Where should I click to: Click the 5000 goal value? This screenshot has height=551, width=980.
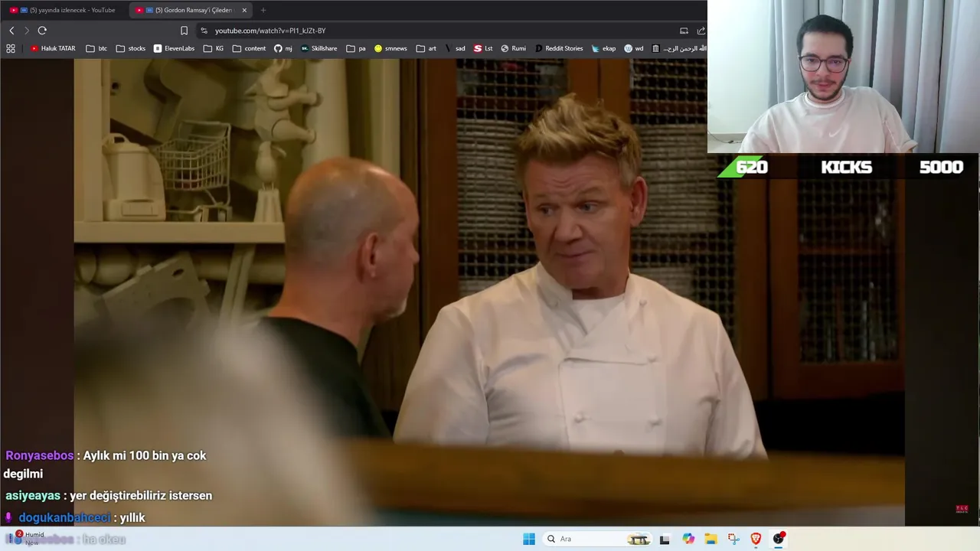coord(941,167)
